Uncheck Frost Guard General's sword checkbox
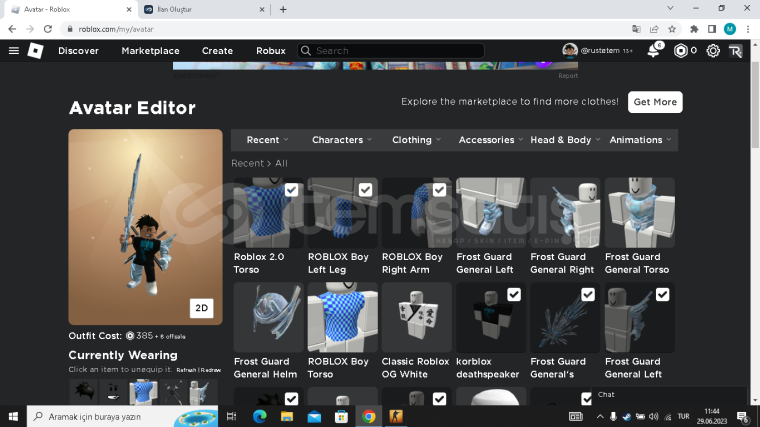This screenshot has height=427, width=760. click(x=588, y=295)
